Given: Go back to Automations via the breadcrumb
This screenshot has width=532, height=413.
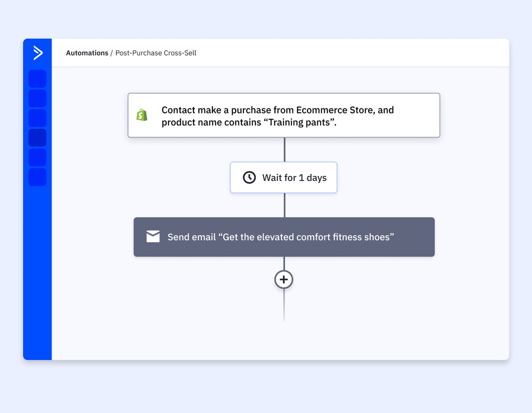Looking at the screenshot, I should pyautogui.click(x=87, y=53).
